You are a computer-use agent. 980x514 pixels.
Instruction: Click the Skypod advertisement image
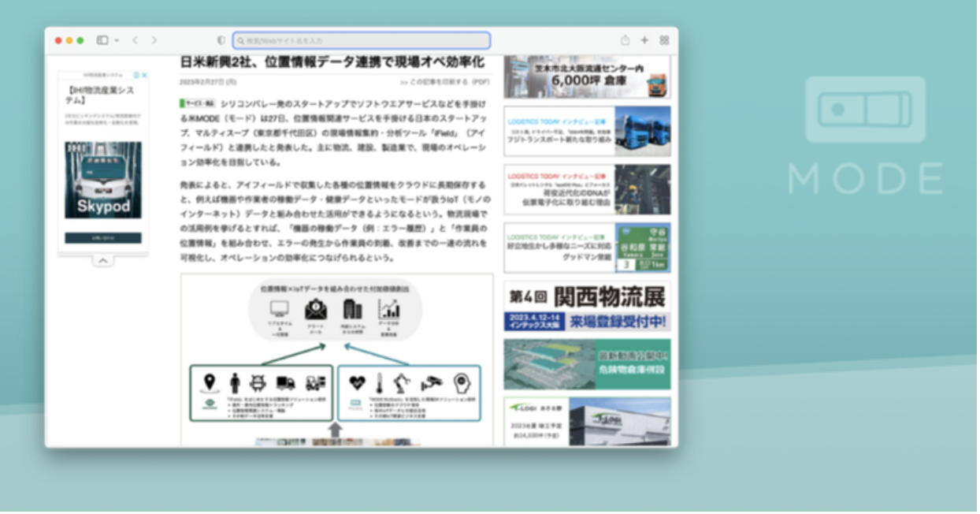coord(103,180)
